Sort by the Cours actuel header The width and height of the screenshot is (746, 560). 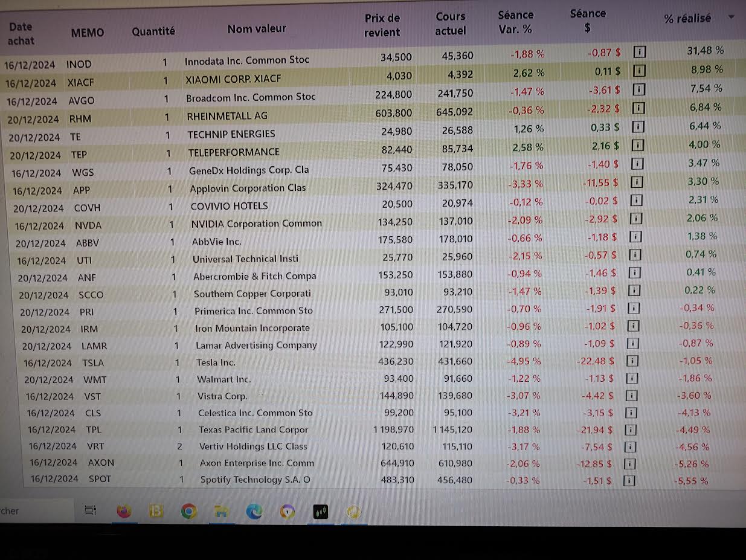pyautogui.click(x=451, y=24)
